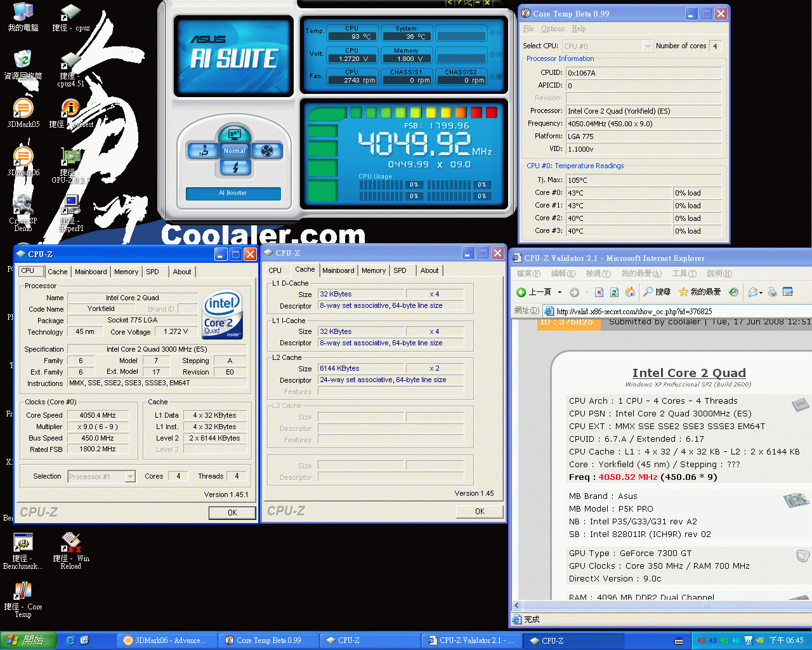Expand the IE Mail dropdown arrow
This screenshot has height=650, width=812.
click(761, 293)
